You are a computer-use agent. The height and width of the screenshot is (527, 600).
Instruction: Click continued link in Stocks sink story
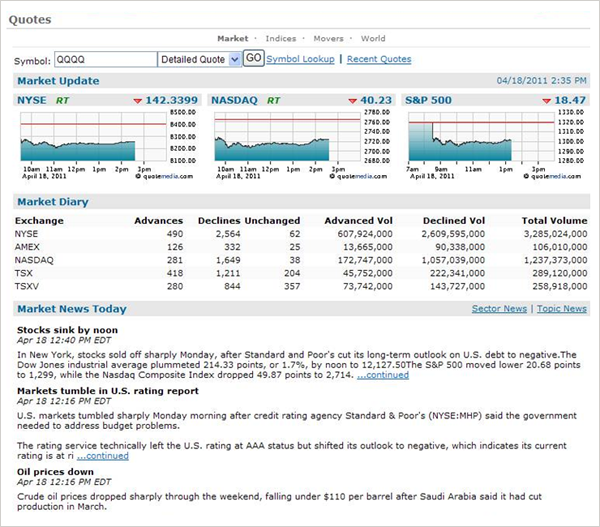tap(384, 375)
